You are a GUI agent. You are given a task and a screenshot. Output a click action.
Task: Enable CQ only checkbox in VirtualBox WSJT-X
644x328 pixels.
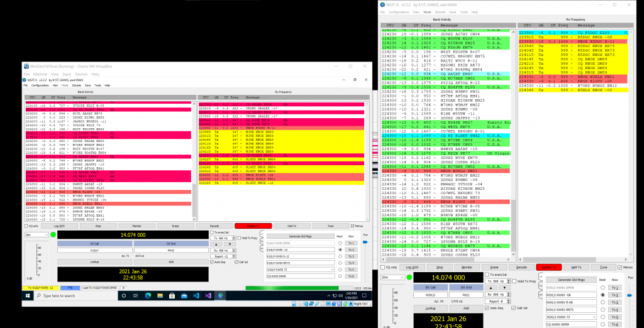[x=26, y=226]
